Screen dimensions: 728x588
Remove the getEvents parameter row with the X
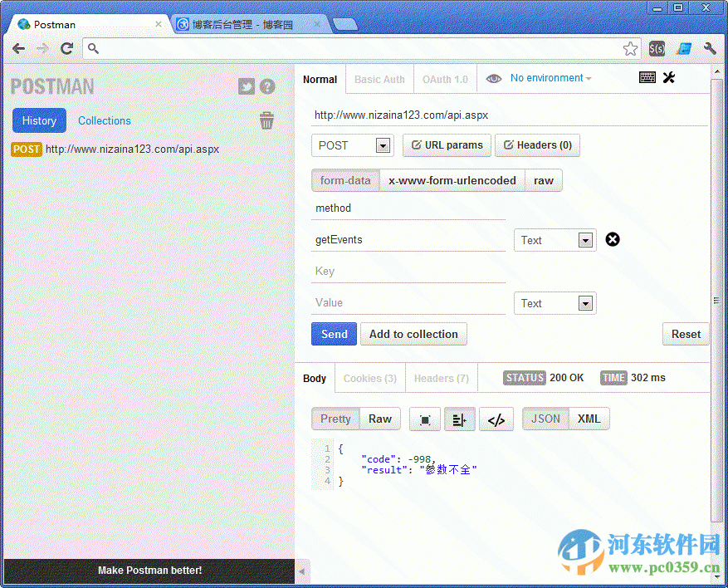(x=613, y=239)
